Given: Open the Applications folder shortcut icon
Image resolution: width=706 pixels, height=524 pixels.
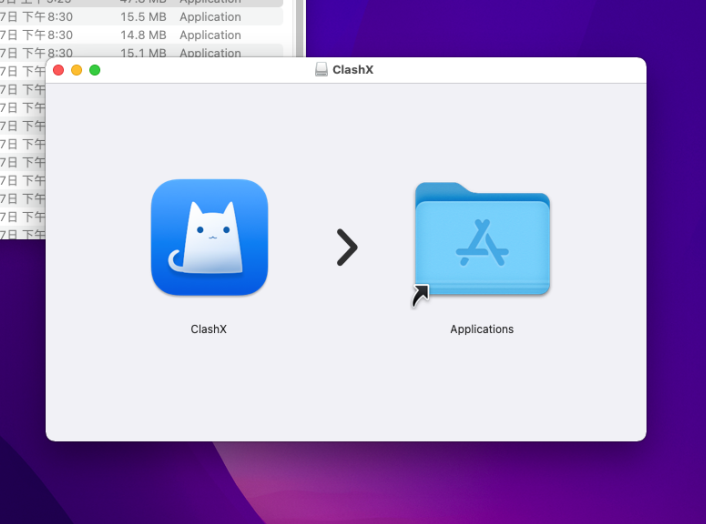Looking at the screenshot, I should 482,239.
